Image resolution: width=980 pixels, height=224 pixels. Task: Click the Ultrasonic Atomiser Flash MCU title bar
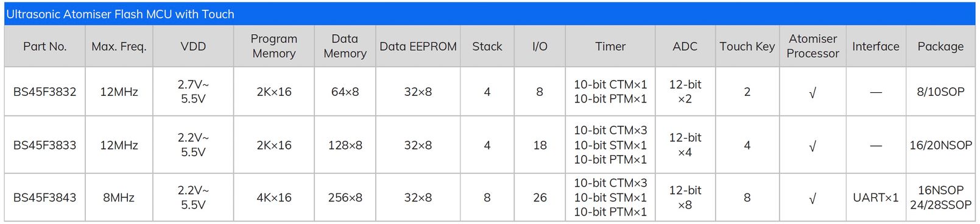(490, 13)
